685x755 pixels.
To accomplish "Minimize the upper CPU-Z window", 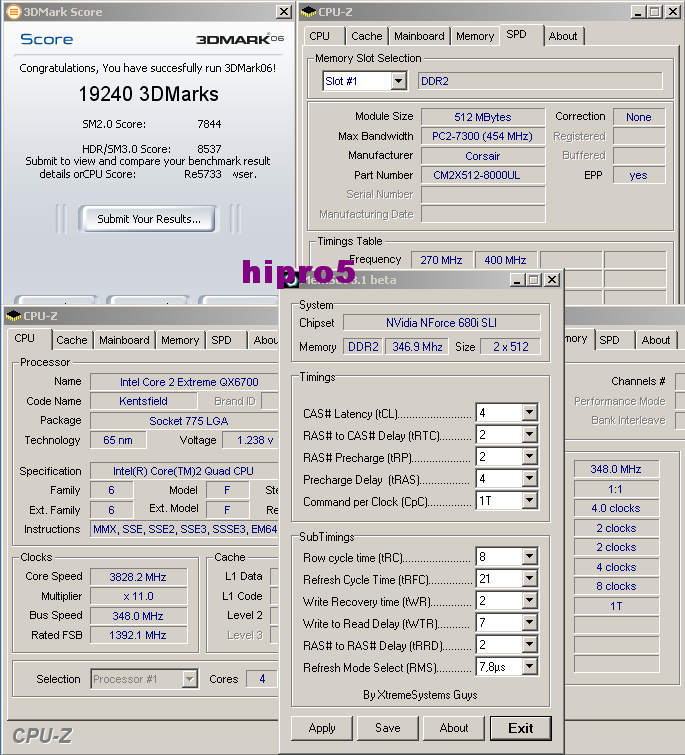I will click(x=638, y=12).
